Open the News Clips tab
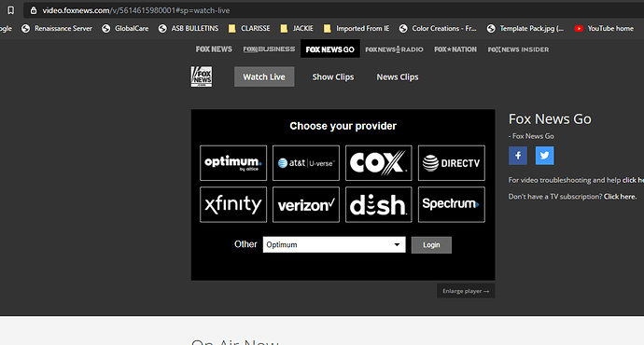The height and width of the screenshot is (345, 644). tap(398, 76)
